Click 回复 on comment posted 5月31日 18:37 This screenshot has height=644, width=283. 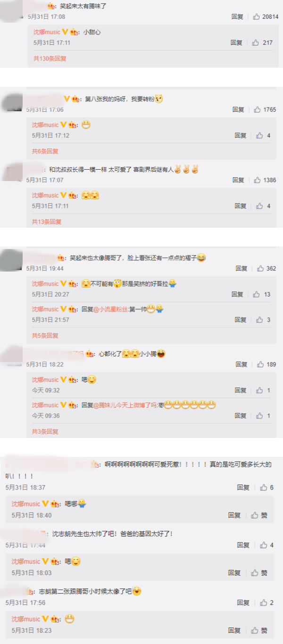click(243, 487)
